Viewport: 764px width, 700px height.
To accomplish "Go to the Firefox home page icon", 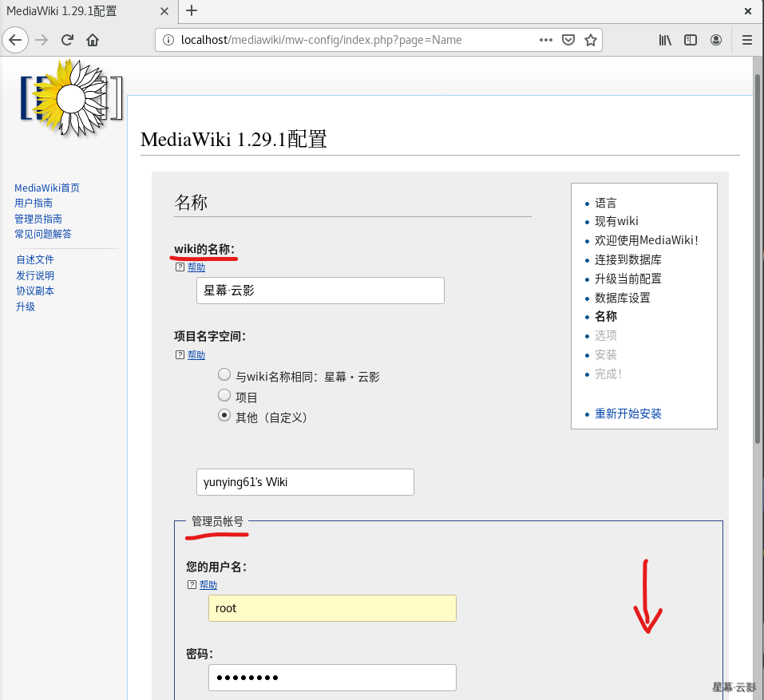I will (x=93, y=40).
